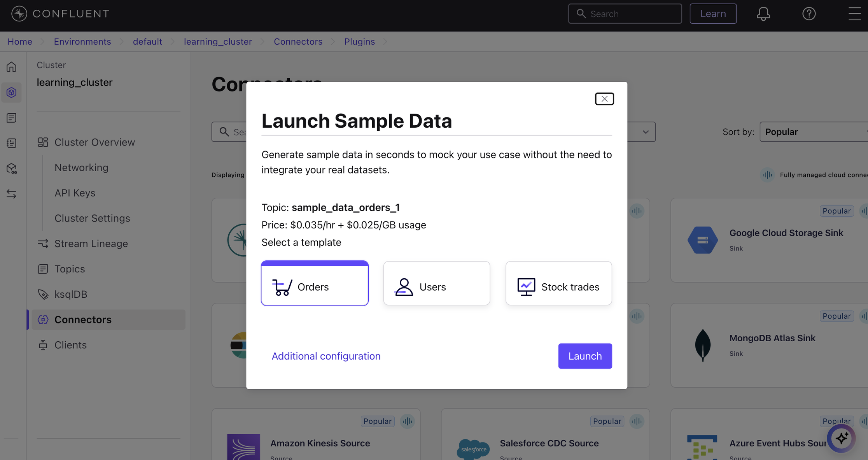Open the hamburger menu at top right
Image resolution: width=868 pixels, height=460 pixels.
(854, 13)
